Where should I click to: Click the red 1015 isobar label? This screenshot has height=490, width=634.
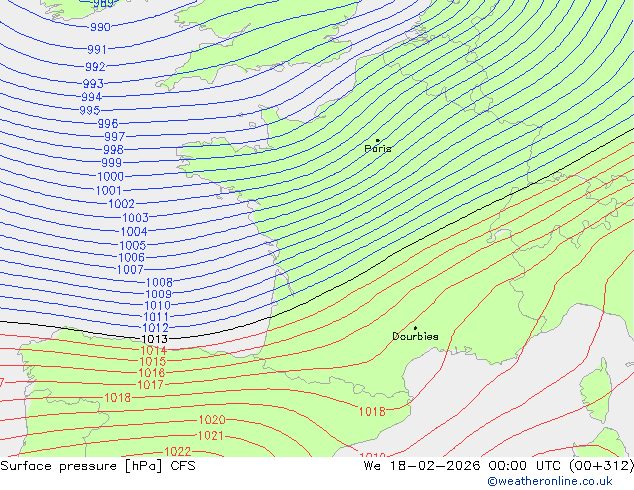coord(152,361)
